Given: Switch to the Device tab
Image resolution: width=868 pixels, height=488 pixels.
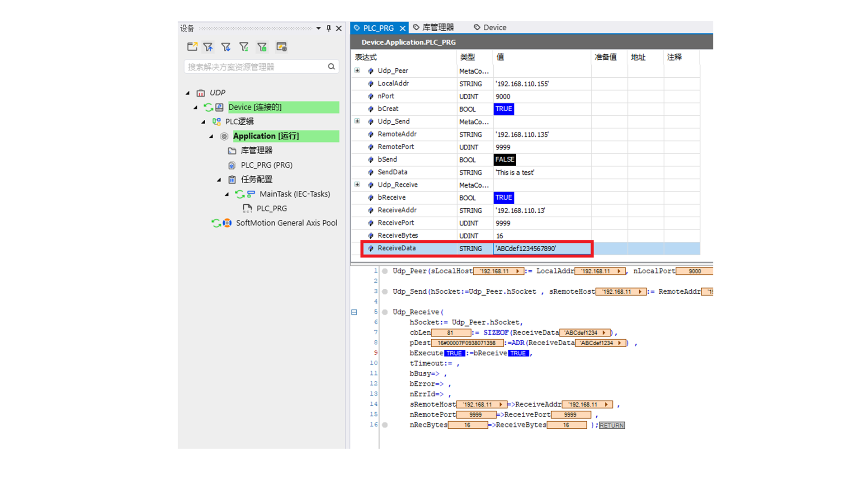Looking at the screenshot, I should point(491,28).
